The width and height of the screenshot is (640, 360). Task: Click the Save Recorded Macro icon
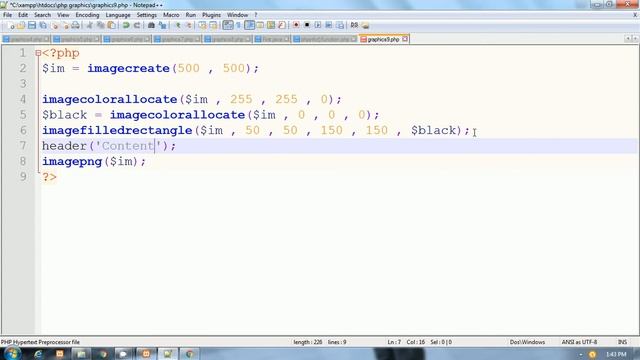click(x=340, y=25)
